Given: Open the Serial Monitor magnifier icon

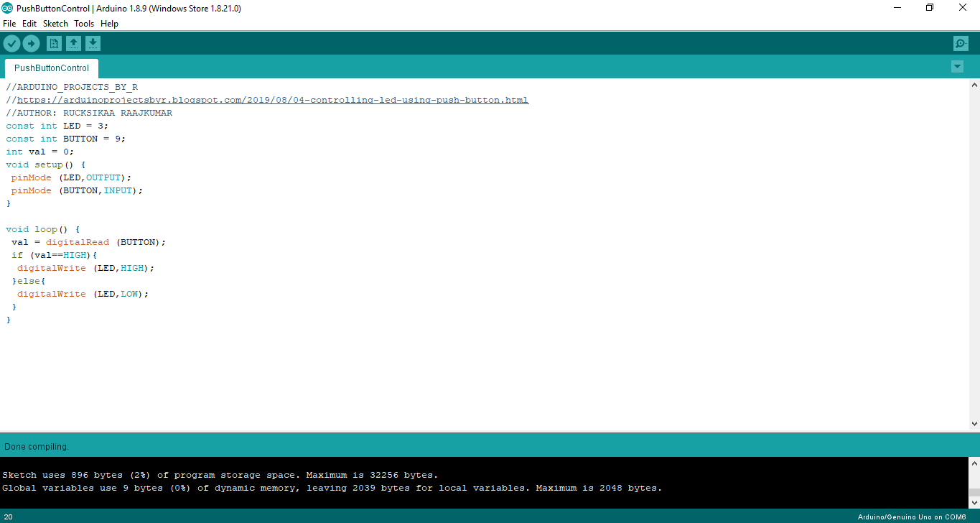Looking at the screenshot, I should pos(961,44).
